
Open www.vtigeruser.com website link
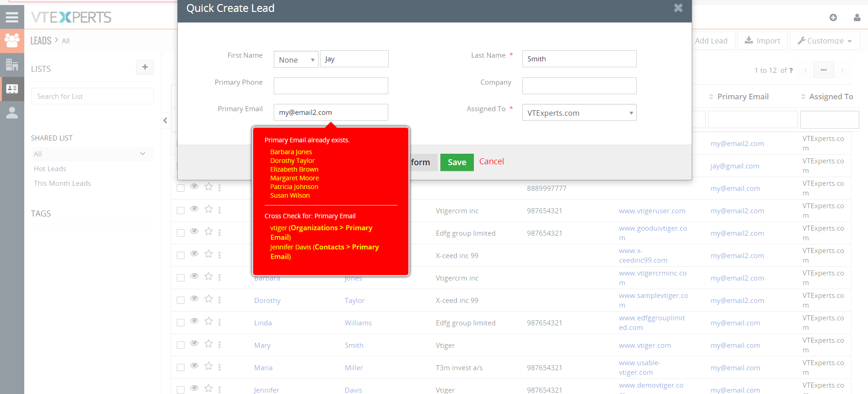pos(652,211)
